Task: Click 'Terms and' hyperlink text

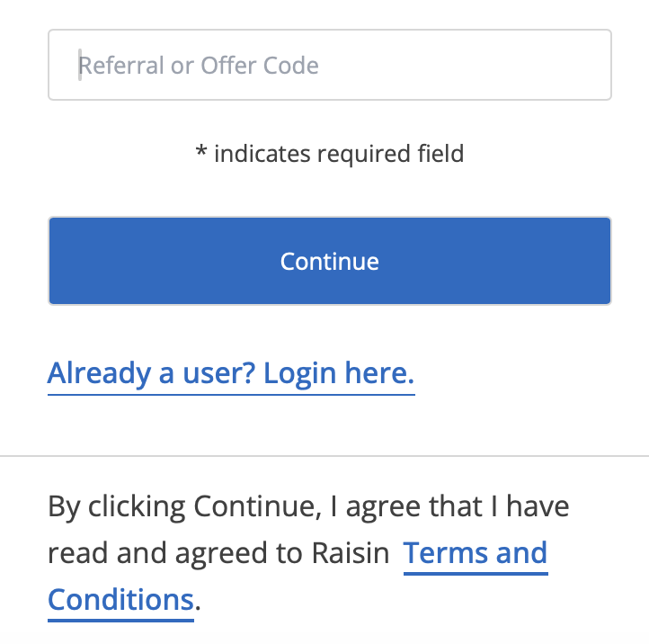Action: pos(475,552)
